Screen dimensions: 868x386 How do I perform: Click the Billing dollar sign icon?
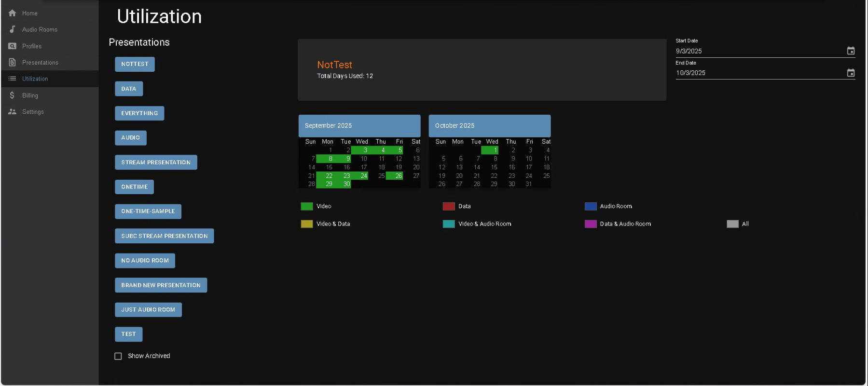pos(13,95)
